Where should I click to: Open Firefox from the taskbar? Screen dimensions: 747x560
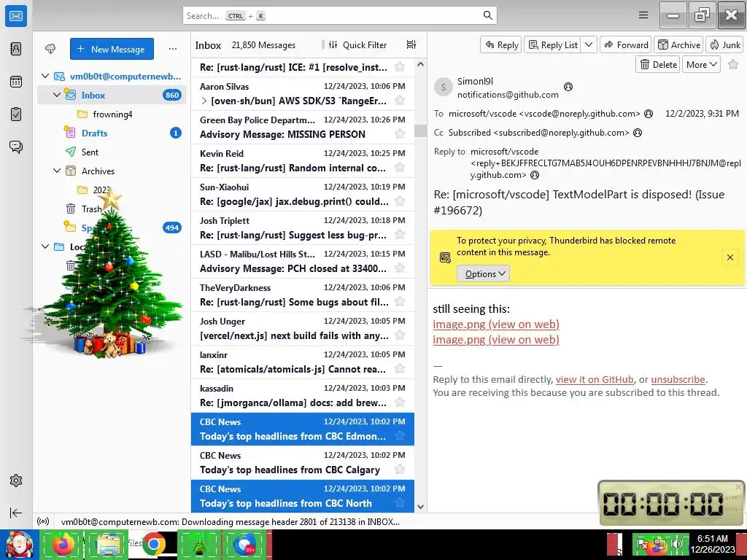pyautogui.click(x=63, y=545)
